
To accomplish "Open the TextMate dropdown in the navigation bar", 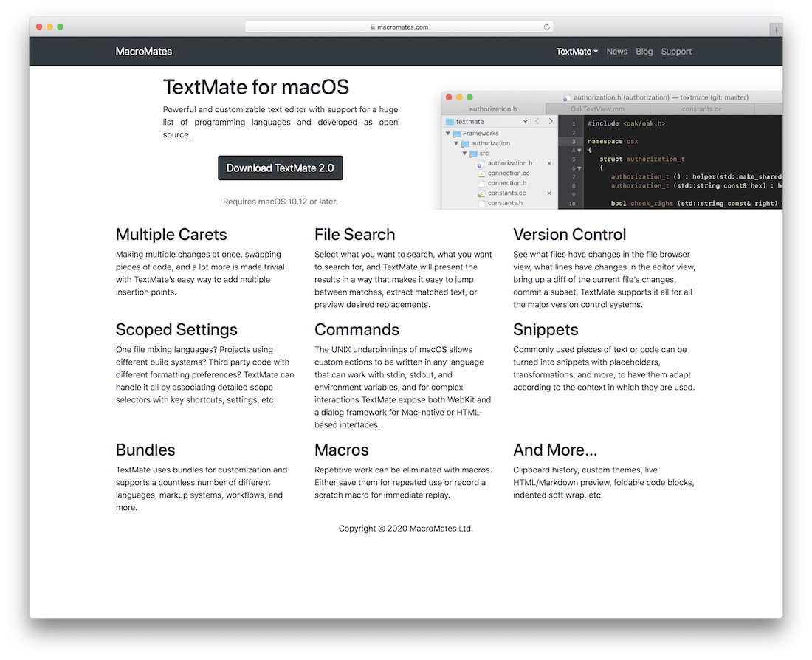I will [577, 51].
